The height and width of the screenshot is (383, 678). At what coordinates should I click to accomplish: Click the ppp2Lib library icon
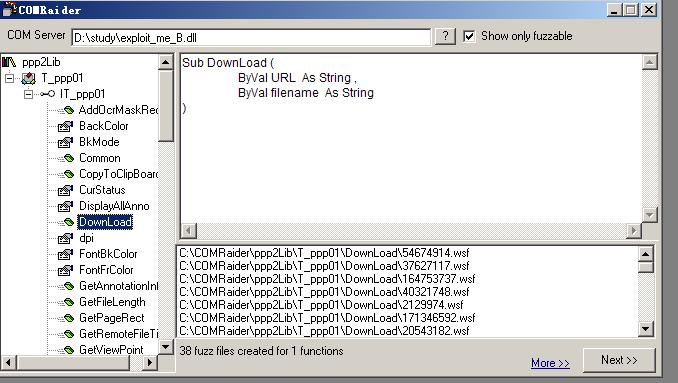coord(9,62)
